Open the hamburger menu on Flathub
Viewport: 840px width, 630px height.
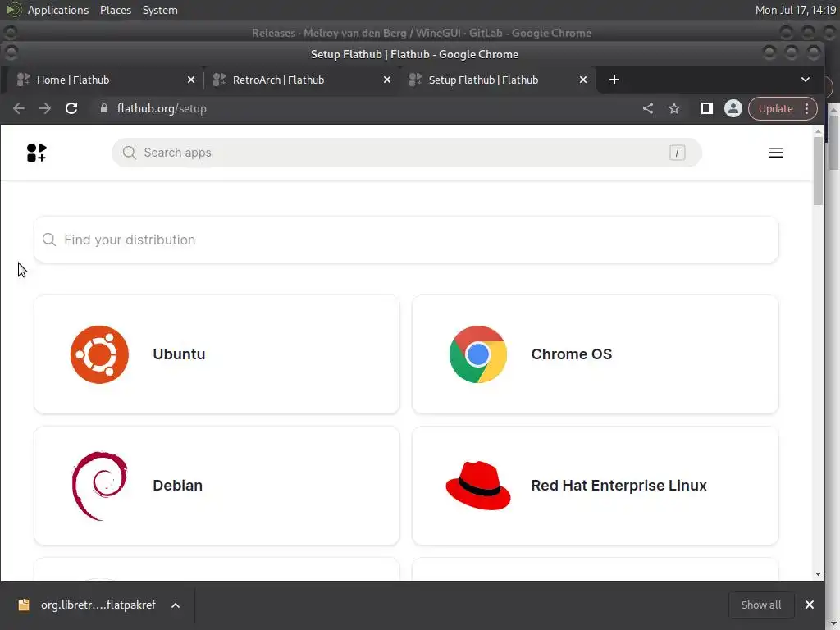click(x=776, y=153)
